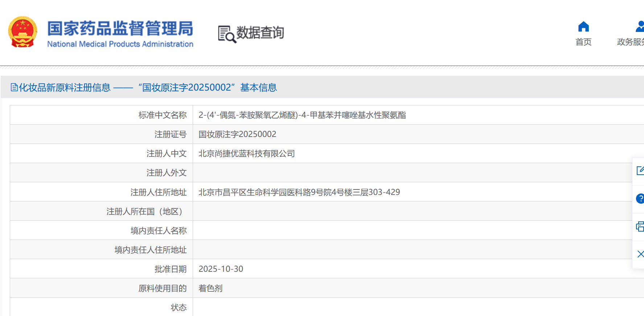Image resolution: width=644 pixels, height=316 pixels.
Task: Select the 标准中文名称 ingredient name value
Action: [x=302, y=115]
